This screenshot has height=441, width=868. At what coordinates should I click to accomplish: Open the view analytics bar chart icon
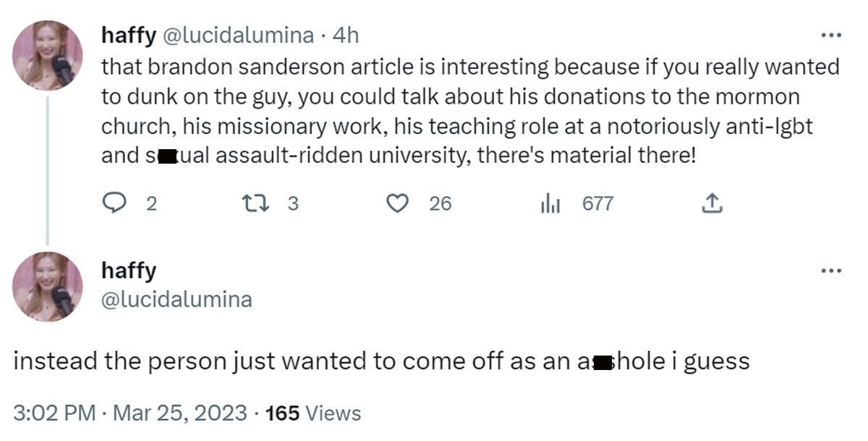tap(551, 204)
